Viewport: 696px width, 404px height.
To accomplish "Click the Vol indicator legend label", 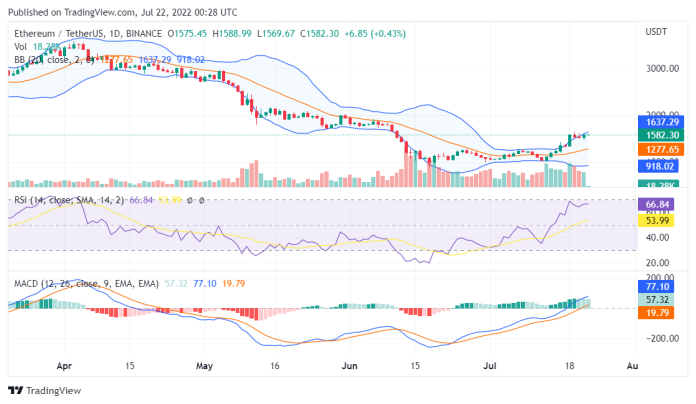I will 21,47.
